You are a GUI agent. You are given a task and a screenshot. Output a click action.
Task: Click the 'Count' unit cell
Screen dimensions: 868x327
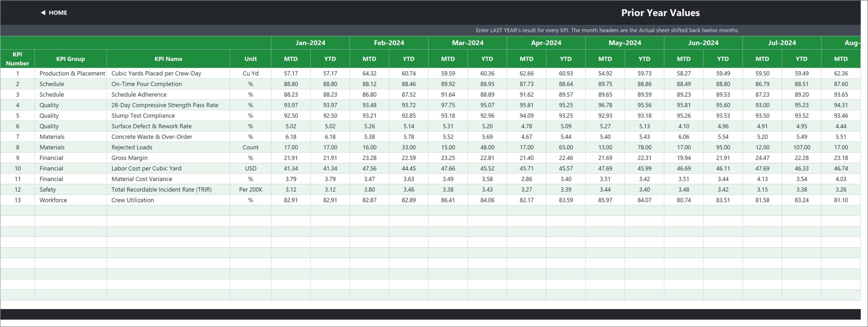tap(251, 147)
